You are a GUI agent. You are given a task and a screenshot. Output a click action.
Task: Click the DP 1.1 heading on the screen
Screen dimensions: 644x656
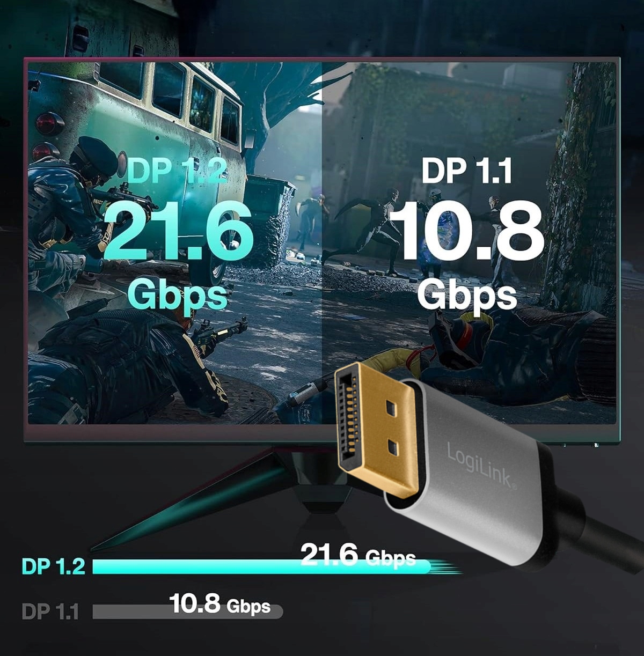(466, 171)
